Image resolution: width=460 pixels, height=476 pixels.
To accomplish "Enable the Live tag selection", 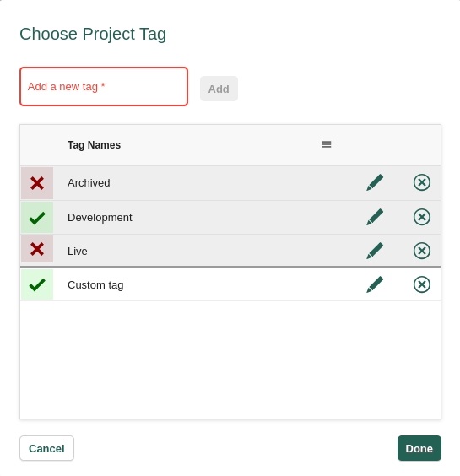I will click(37, 249).
